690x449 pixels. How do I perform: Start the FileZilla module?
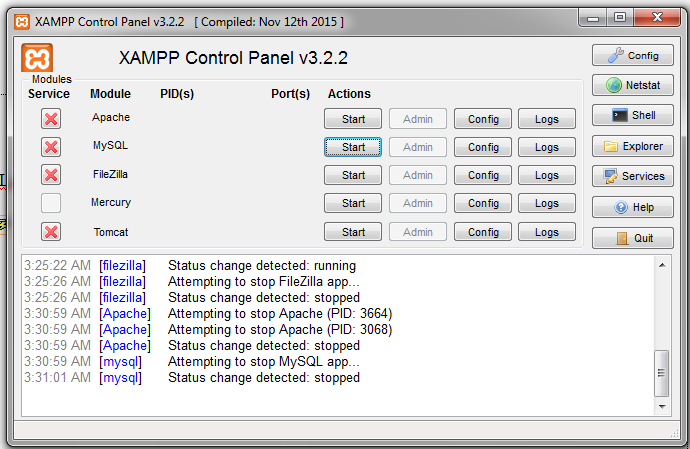click(353, 175)
